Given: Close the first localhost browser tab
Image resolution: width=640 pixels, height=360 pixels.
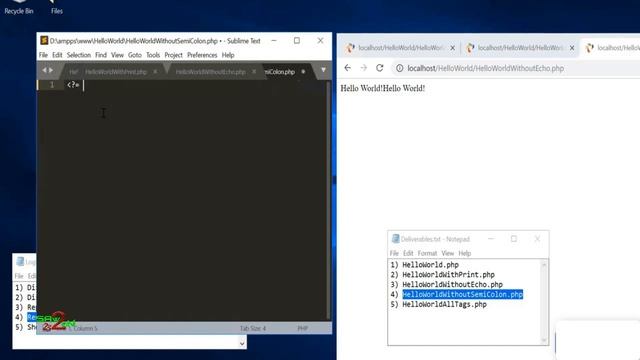Looking at the screenshot, I should 452,48.
